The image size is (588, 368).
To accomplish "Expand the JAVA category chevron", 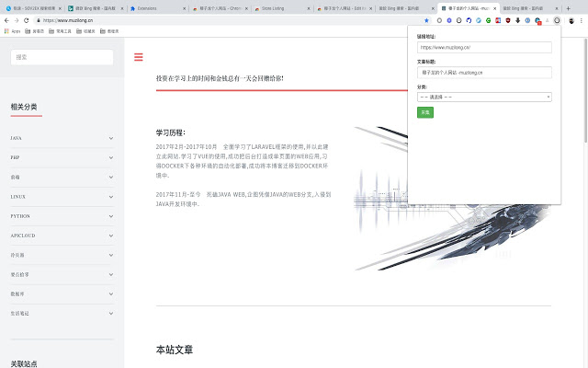I will click(x=111, y=138).
